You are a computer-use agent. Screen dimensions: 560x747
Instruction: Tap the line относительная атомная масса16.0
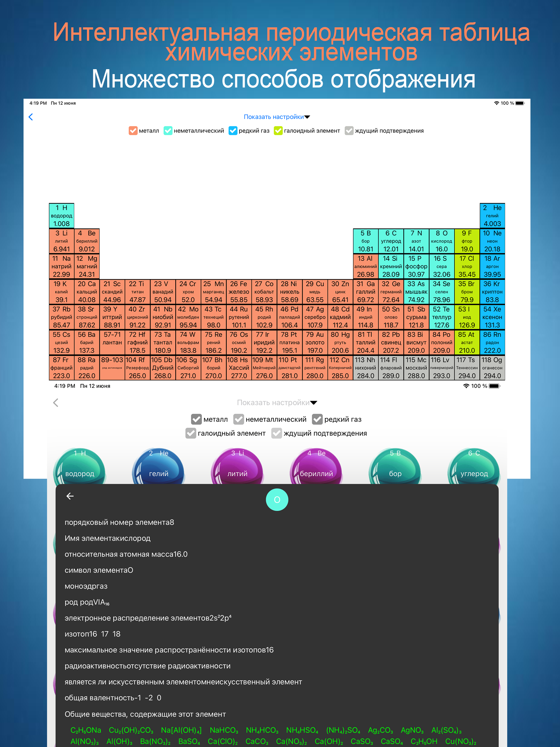126,554
